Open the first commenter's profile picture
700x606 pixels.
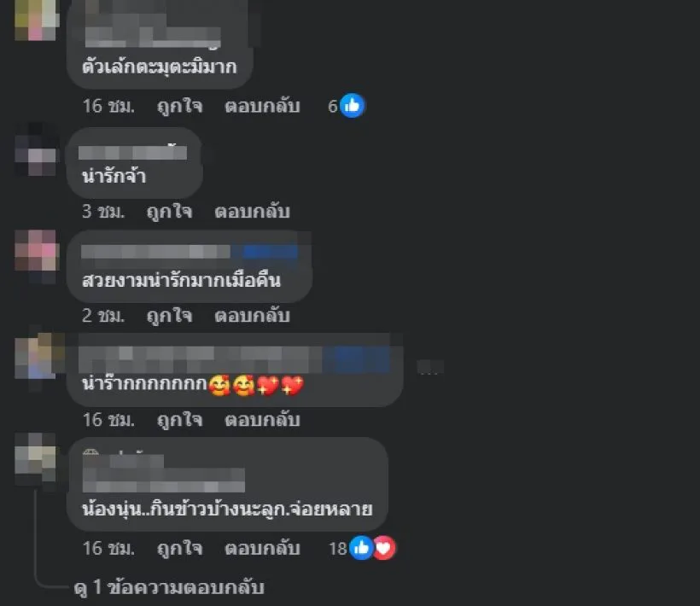(x=37, y=20)
